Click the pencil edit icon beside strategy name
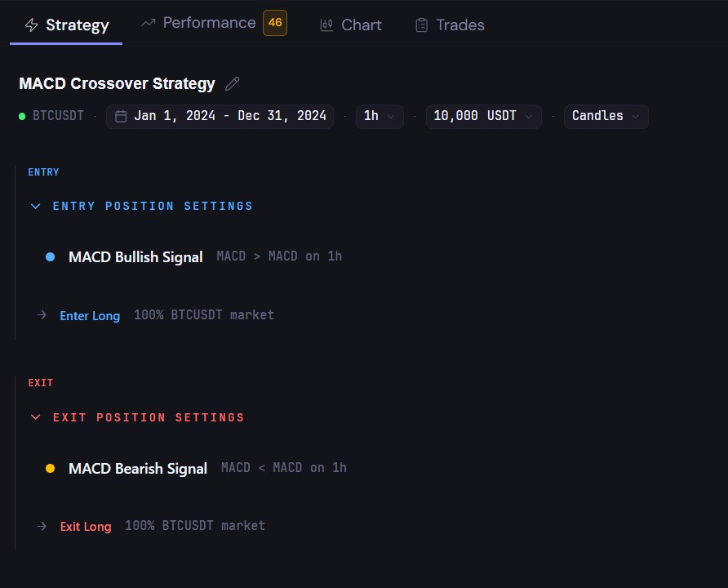The image size is (728, 588). pyautogui.click(x=232, y=83)
